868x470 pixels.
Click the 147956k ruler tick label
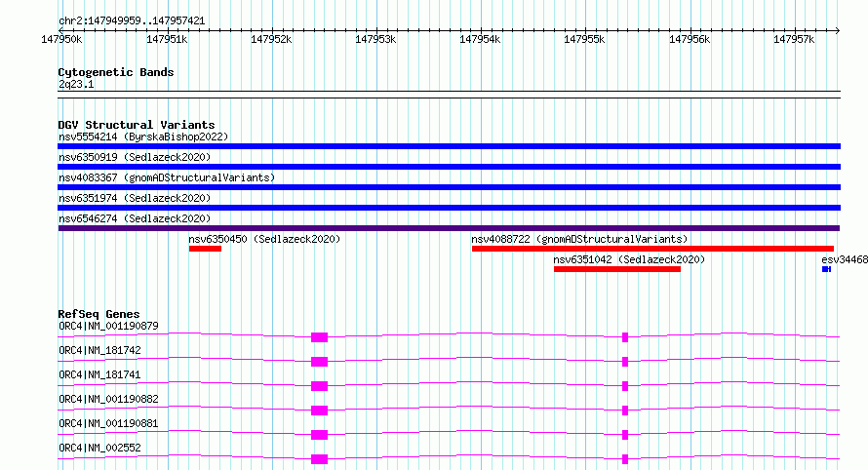[690, 40]
